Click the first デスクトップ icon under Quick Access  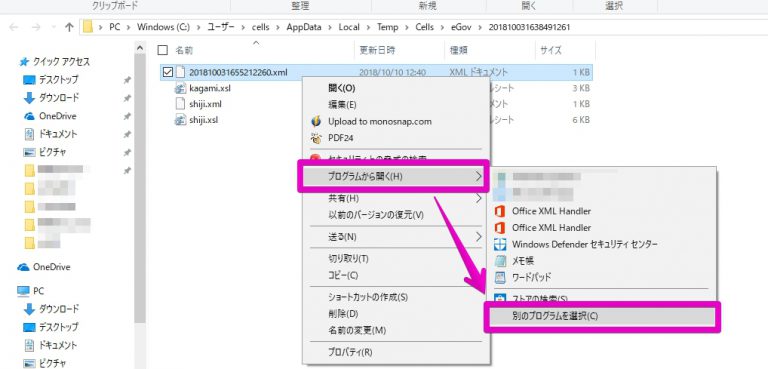pos(29,80)
